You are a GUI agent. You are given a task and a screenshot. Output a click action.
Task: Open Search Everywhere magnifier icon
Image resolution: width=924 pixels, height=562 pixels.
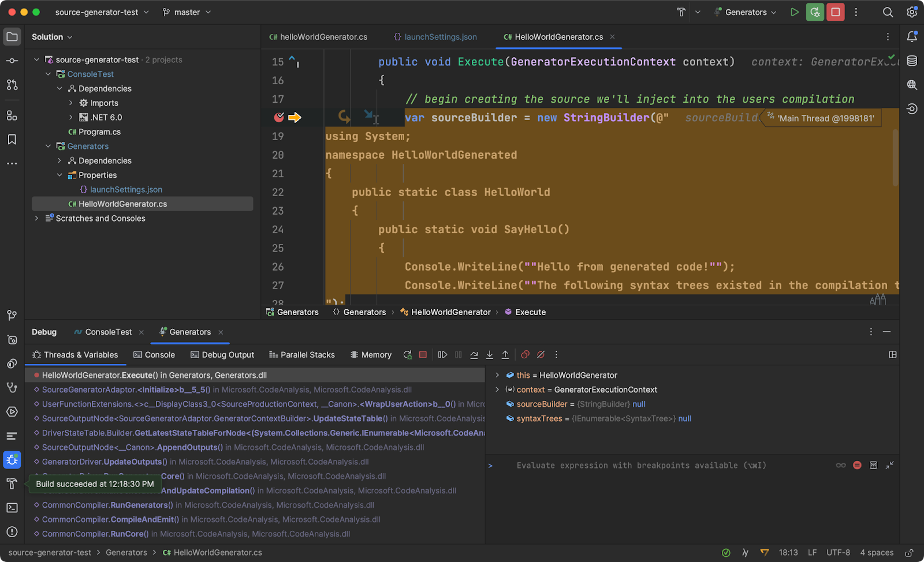888,12
